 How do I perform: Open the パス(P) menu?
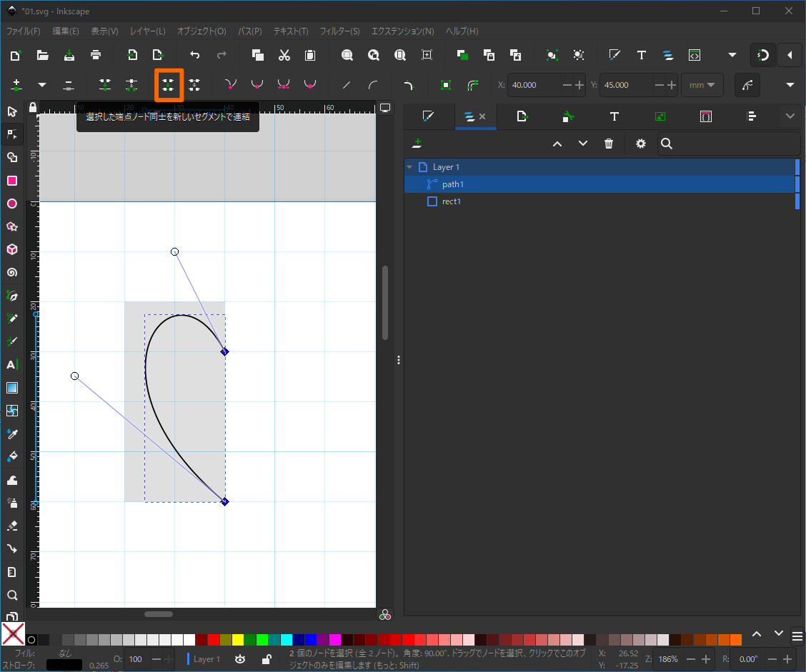point(250,31)
